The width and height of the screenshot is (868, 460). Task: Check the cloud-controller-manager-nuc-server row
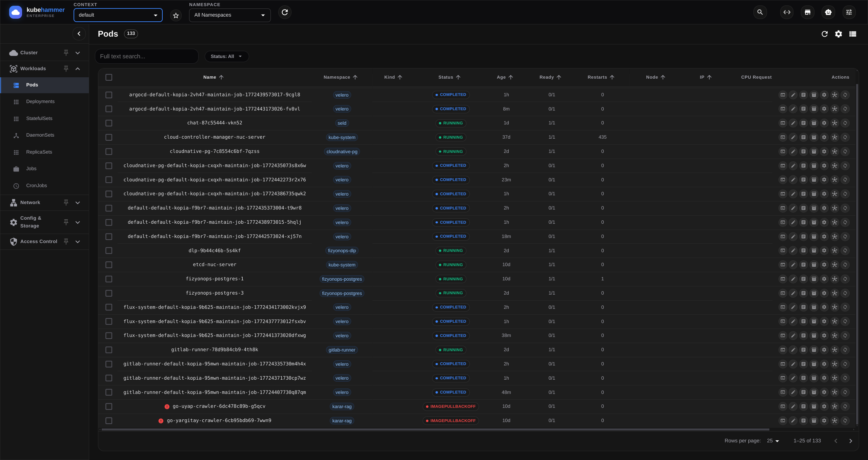coord(109,137)
